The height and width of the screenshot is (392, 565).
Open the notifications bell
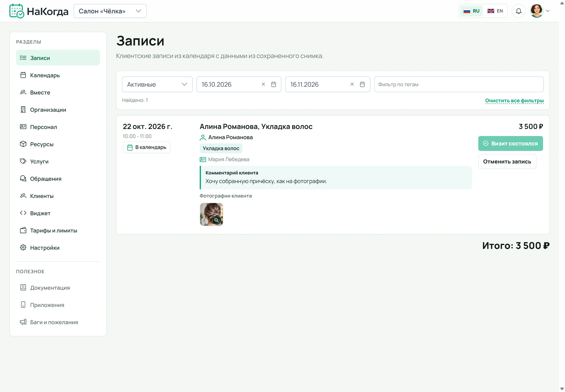tap(519, 11)
